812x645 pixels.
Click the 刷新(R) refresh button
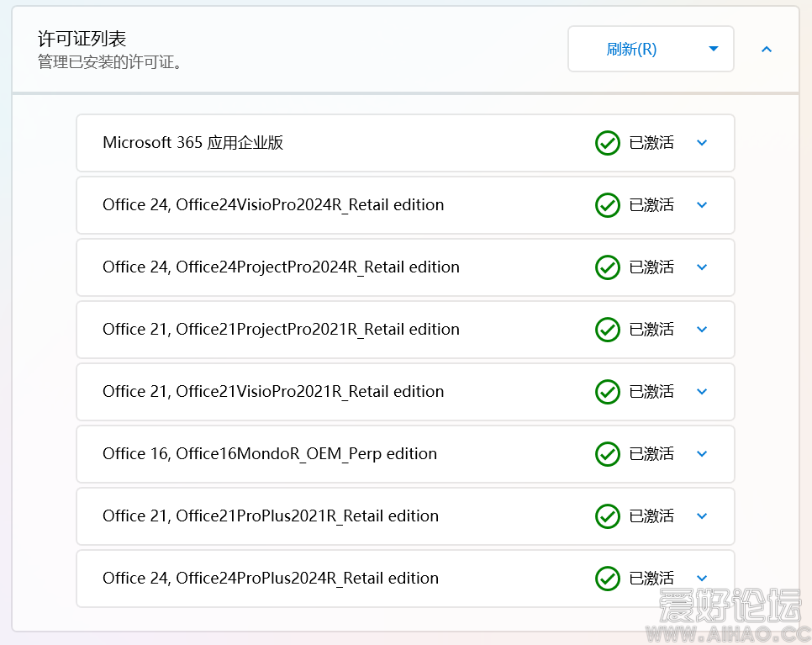[631, 50]
